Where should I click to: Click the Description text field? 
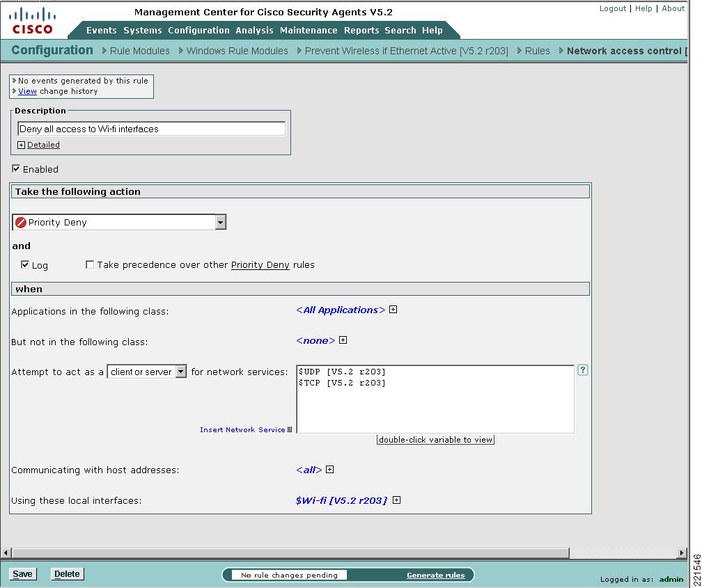151,129
